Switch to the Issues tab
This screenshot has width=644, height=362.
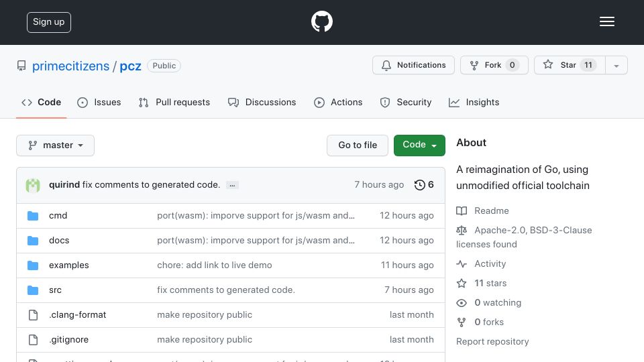(99, 102)
